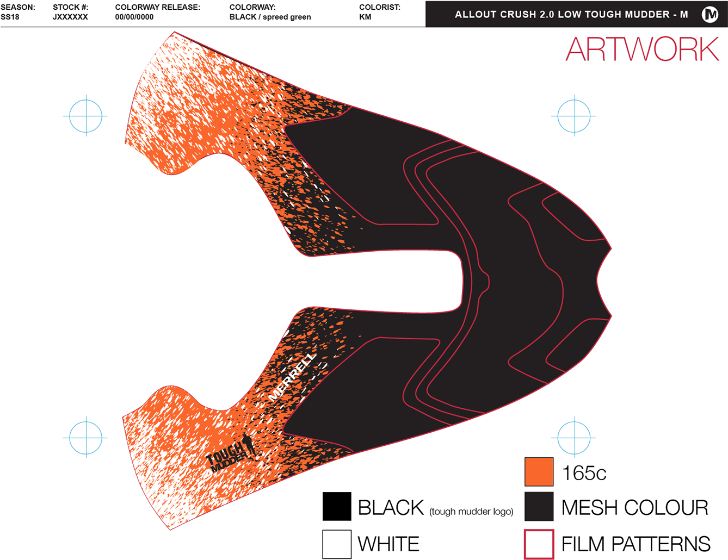
Task: Click the 'COLORWAY RELEASE:' label
Action: pos(158,8)
